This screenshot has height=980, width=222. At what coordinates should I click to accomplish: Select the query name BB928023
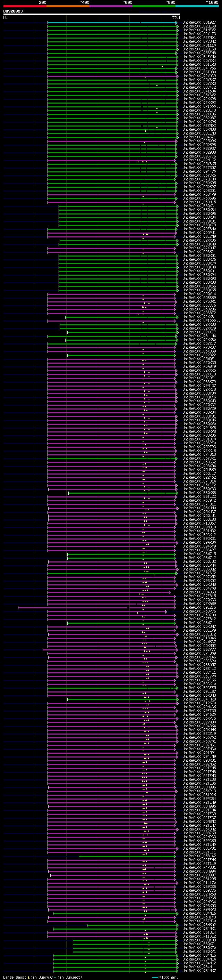tap(13, 11)
